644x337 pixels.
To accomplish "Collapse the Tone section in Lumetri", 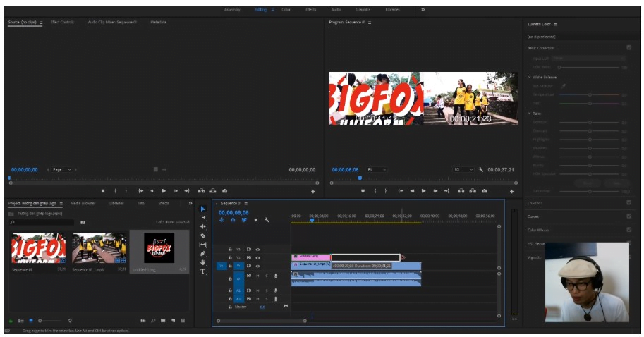I will point(530,114).
